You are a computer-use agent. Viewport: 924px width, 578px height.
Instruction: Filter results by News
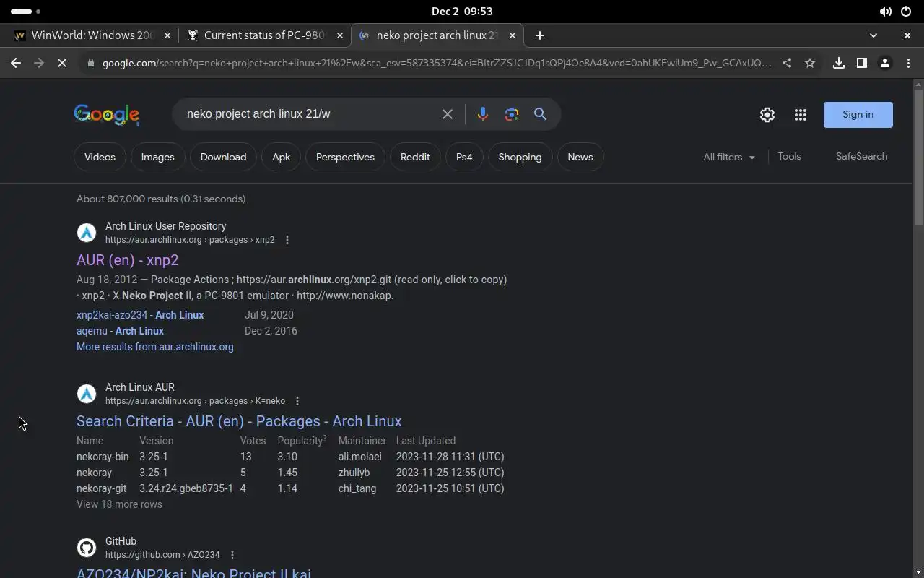[580, 157]
